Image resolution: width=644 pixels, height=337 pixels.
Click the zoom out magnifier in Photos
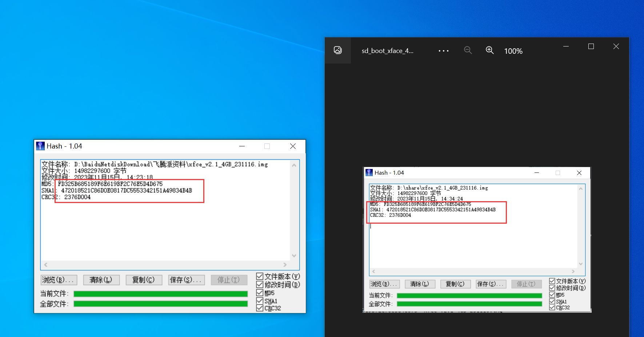[x=468, y=50]
